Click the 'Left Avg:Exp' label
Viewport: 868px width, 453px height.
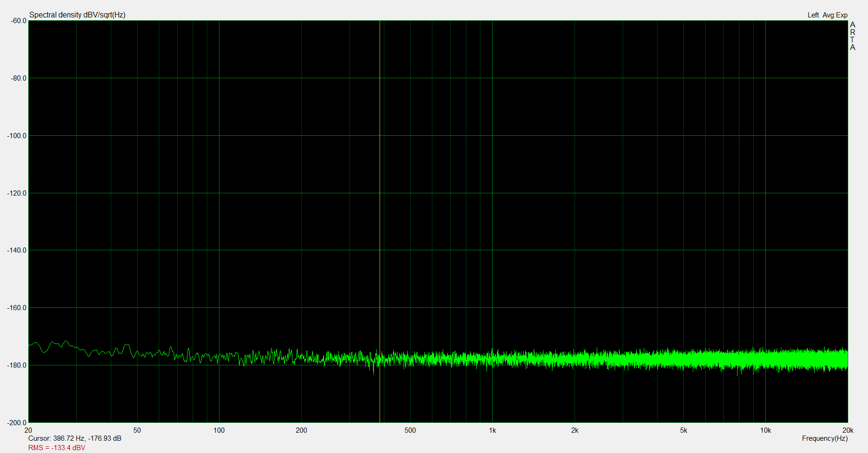coord(827,15)
